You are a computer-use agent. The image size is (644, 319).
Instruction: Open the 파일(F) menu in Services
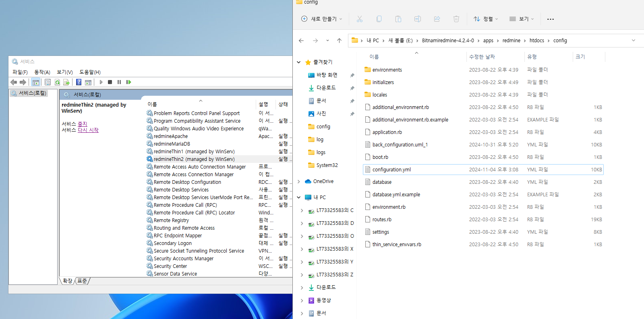coord(20,72)
